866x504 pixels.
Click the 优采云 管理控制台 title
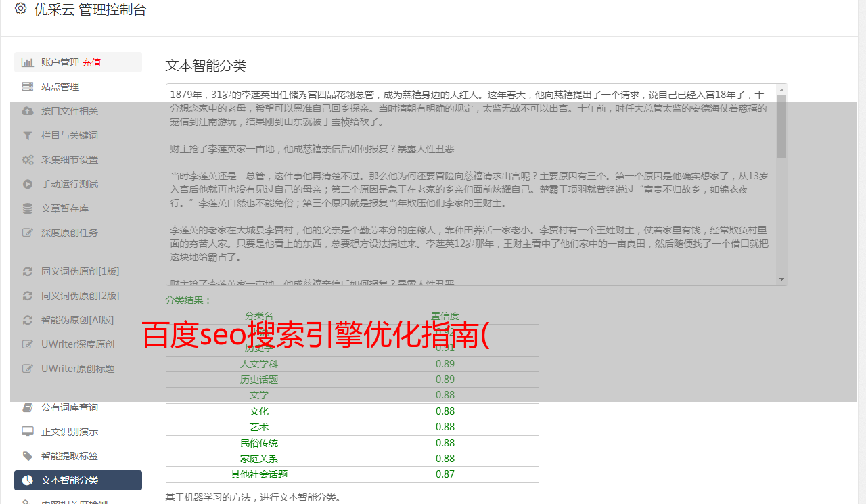click(90, 9)
